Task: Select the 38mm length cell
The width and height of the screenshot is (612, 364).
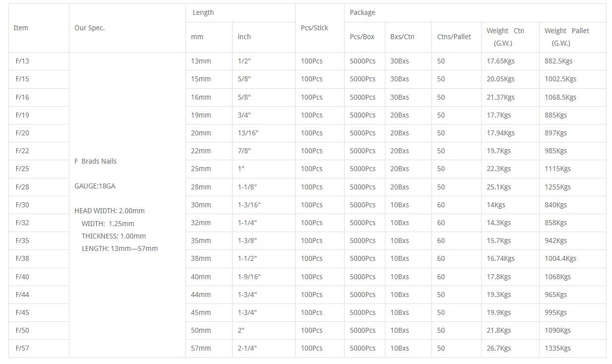Action: point(209,258)
